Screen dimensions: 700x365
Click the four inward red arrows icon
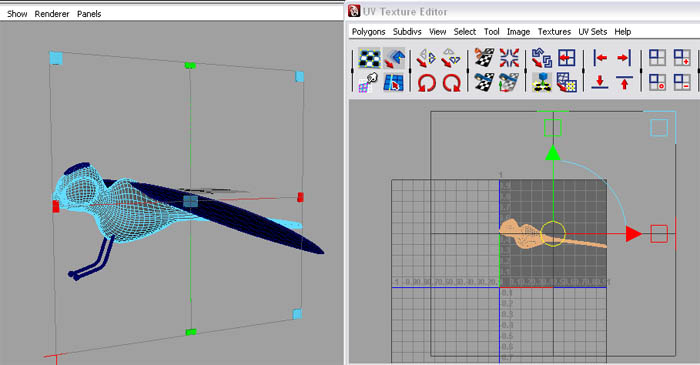[509, 58]
